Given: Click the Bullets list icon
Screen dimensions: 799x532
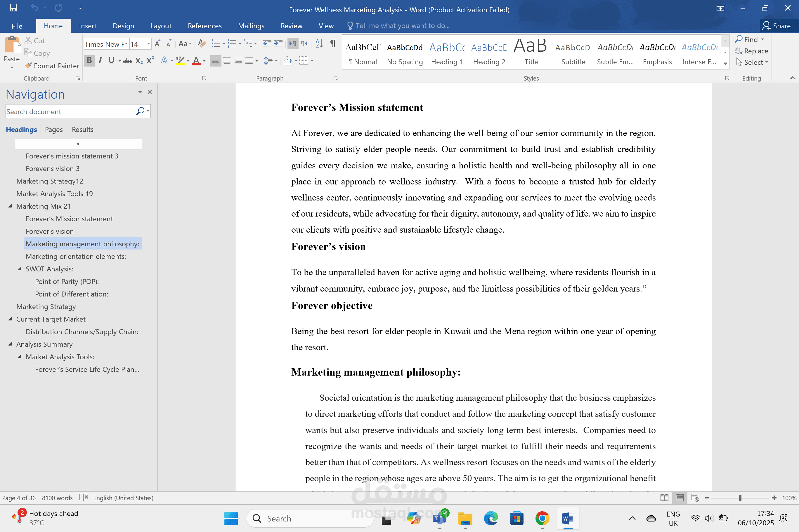Looking at the screenshot, I should coord(216,43).
